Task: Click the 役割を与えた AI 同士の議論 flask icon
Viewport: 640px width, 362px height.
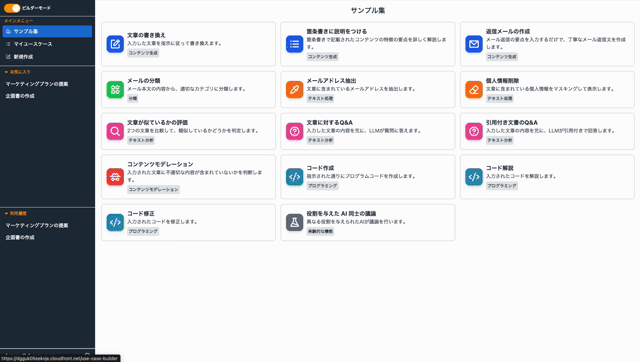Action: [294, 222]
